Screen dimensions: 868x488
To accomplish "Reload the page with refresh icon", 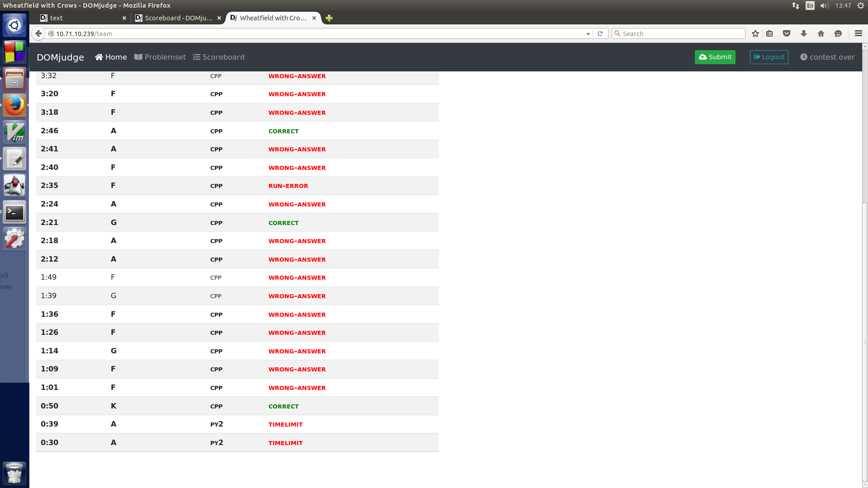I will coord(600,33).
